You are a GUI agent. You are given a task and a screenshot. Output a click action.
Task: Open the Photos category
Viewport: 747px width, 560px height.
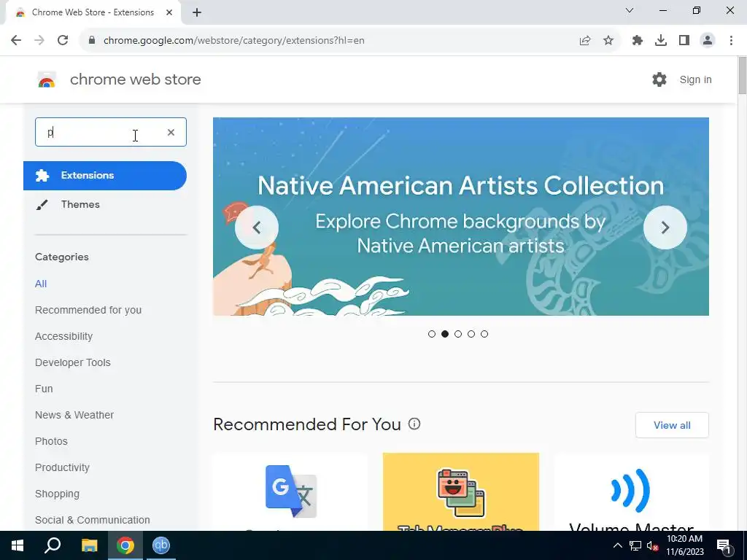click(52, 441)
